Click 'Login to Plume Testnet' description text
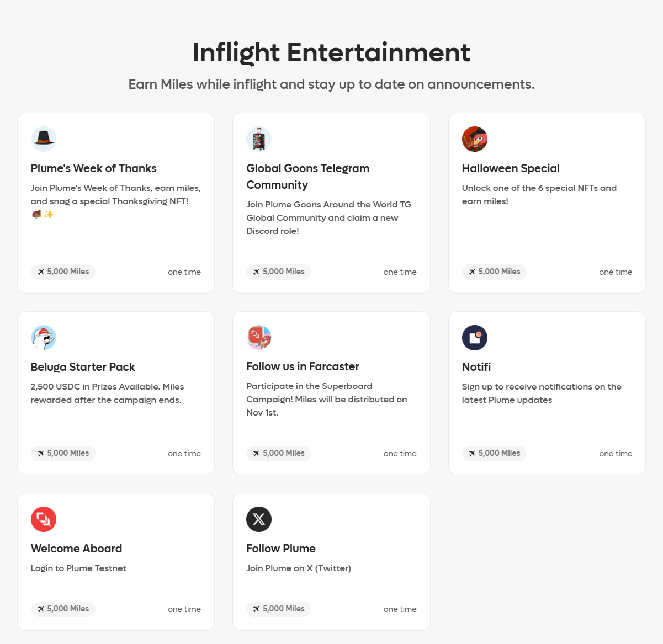 click(78, 568)
